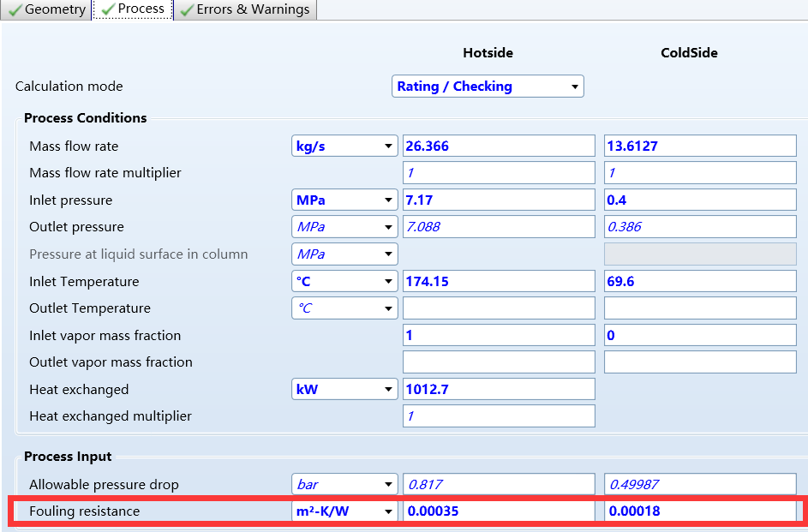Click the Heat exchanged multiplier label
This screenshot has height=532, width=808.
point(111,416)
